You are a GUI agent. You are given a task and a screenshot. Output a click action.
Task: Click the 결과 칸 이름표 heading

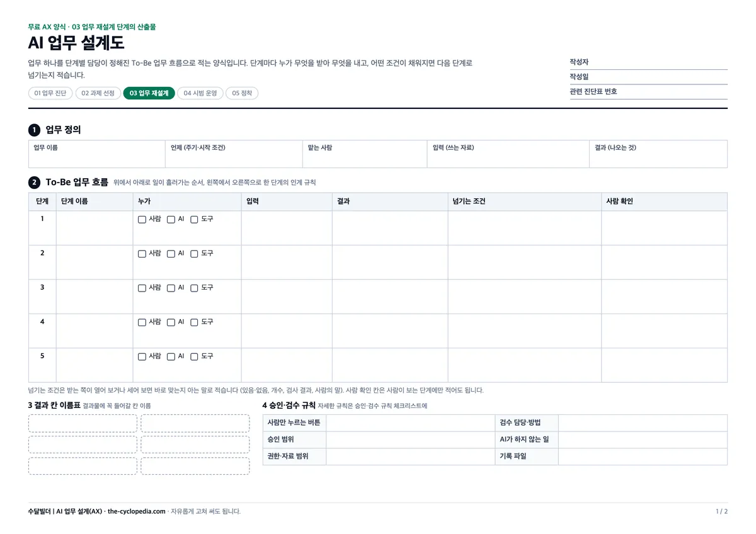pos(54,406)
